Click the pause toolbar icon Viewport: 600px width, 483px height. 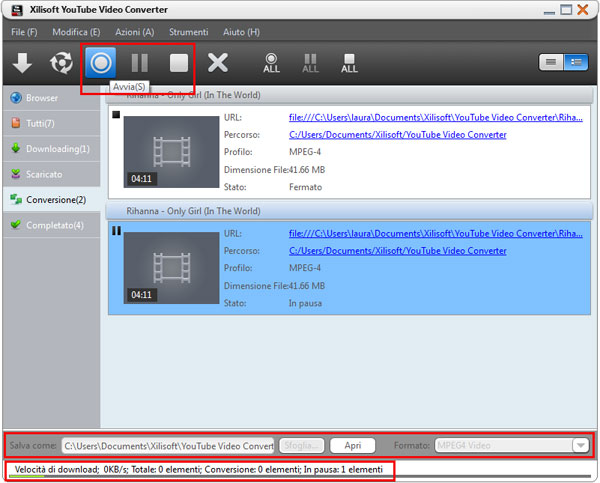point(140,63)
